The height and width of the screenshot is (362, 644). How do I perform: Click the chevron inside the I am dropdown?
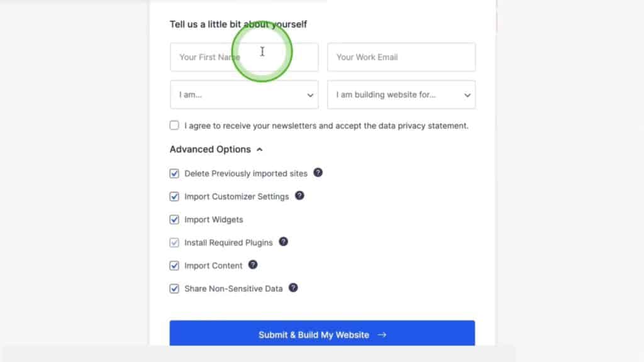310,95
